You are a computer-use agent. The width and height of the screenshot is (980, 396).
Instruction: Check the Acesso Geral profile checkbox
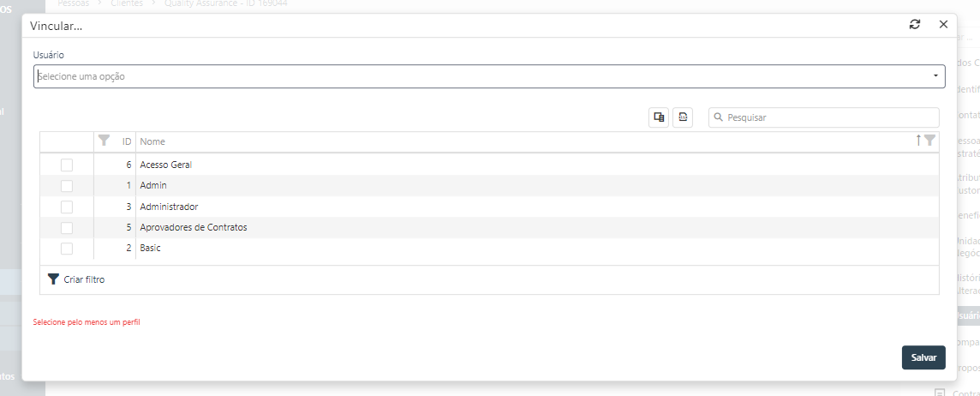click(67, 165)
